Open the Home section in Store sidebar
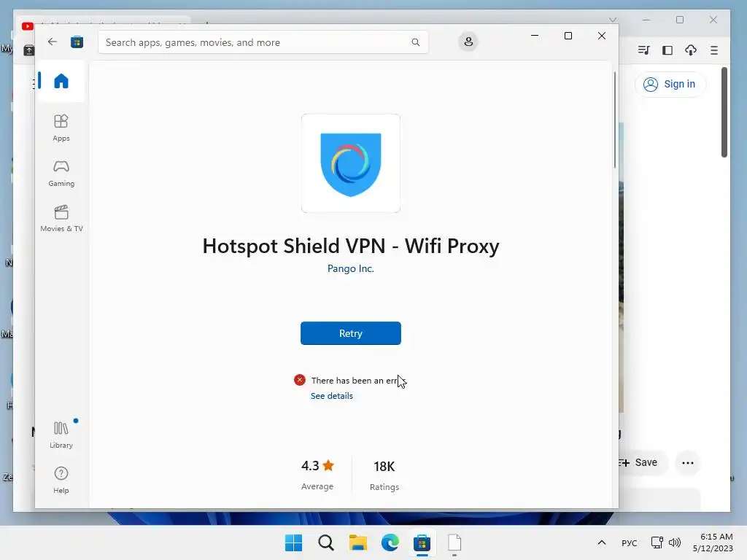This screenshot has width=747, height=560. coord(61,81)
